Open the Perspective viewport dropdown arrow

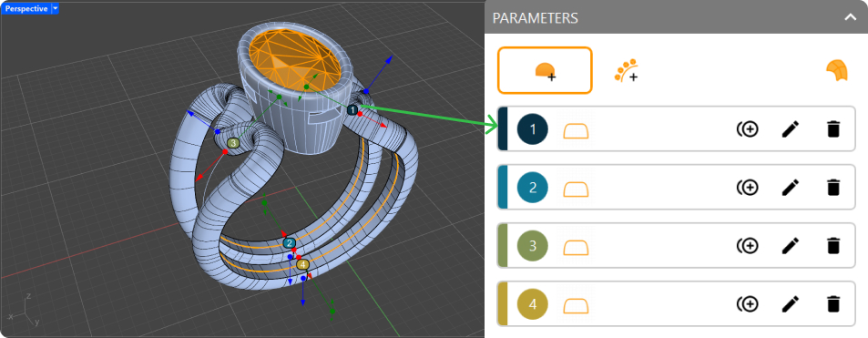[55, 8]
